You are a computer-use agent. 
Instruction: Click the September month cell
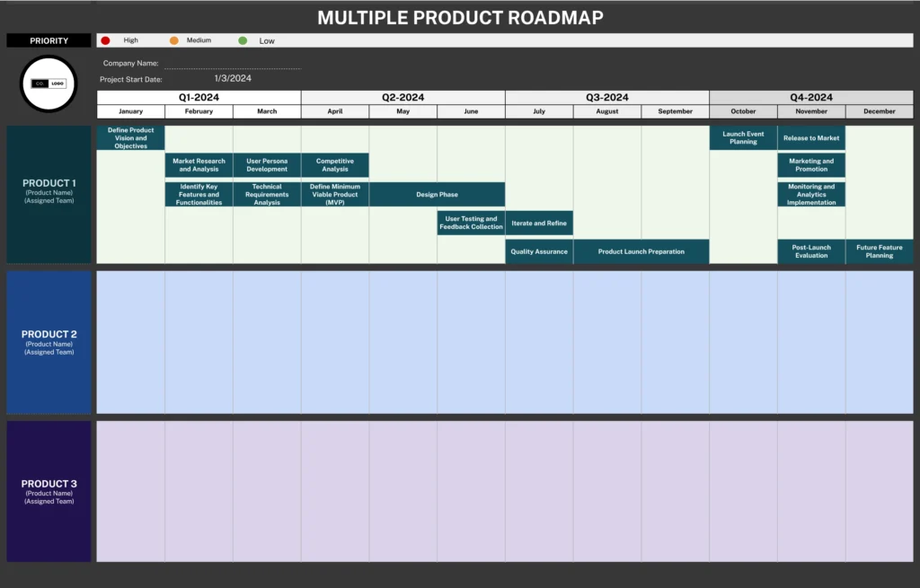pos(676,111)
